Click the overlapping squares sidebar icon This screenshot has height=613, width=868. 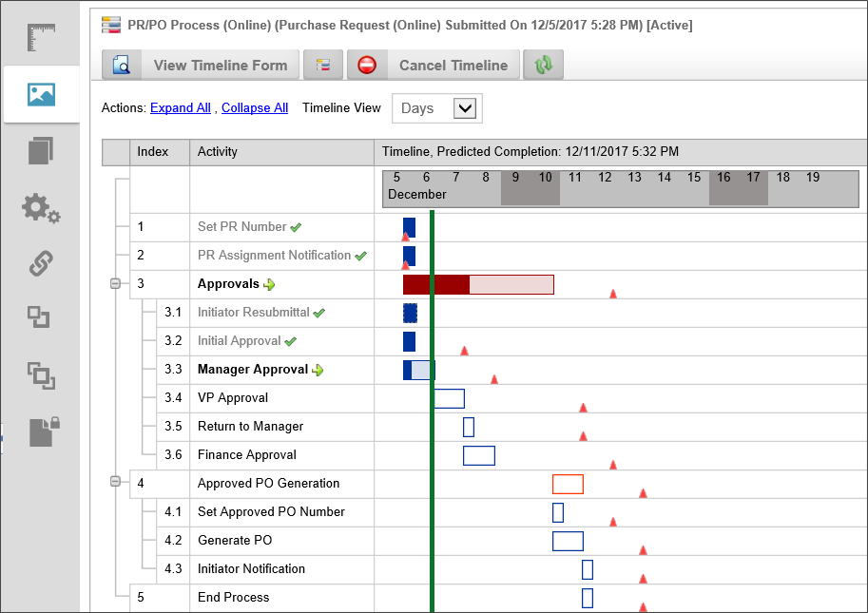point(39,317)
